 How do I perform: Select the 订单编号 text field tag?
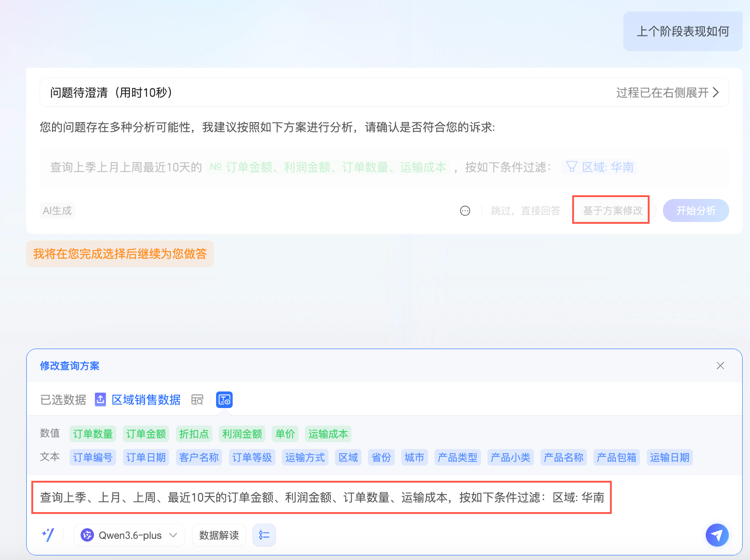point(93,457)
